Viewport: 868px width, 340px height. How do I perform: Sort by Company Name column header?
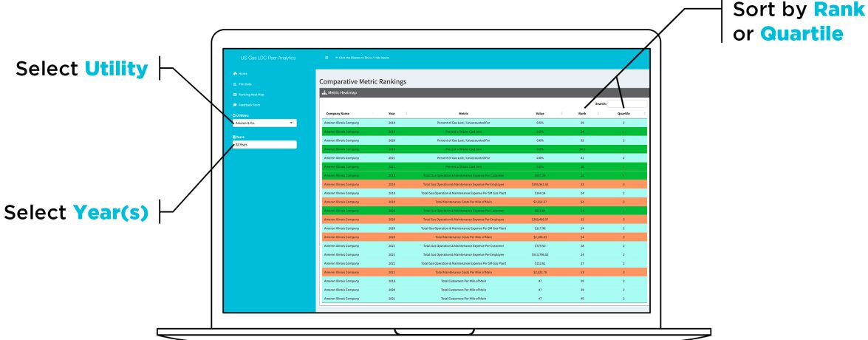pos(338,113)
